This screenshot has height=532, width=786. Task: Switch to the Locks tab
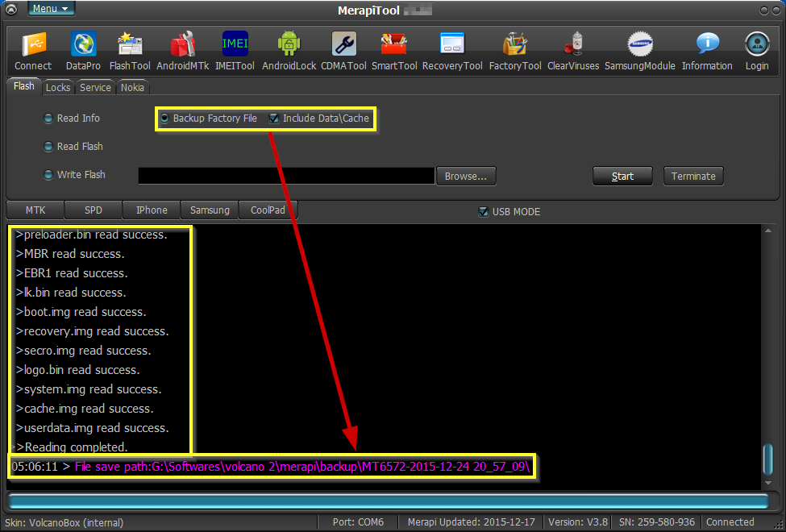58,87
